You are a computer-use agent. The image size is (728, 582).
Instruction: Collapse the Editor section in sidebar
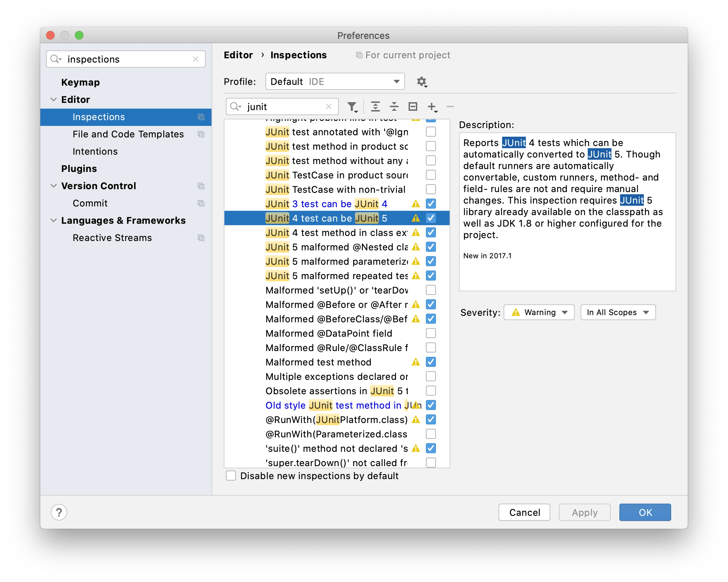click(x=53, y=100)
